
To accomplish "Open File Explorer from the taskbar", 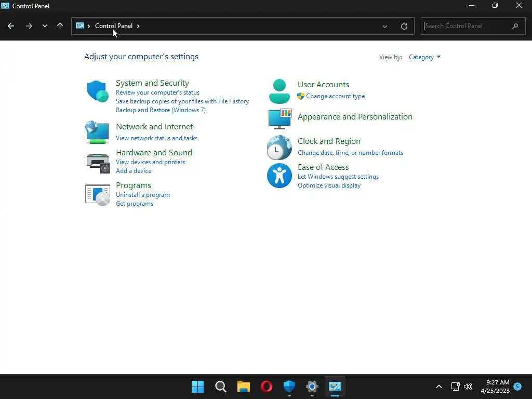I will pos(243,387).
